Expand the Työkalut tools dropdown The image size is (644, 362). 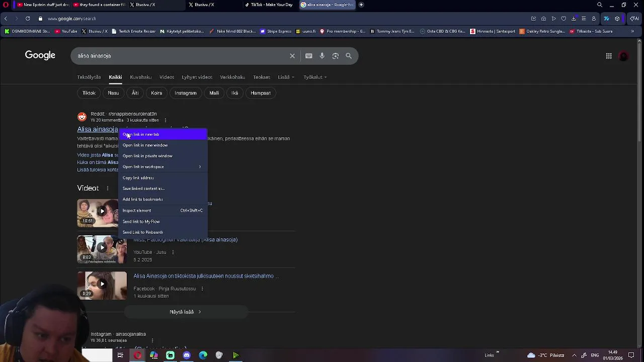[x=315, y=77]
